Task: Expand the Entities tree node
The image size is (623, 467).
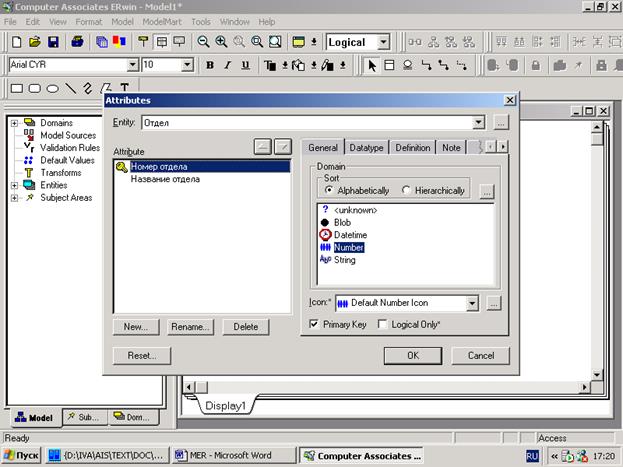Action: pos(13,185)
